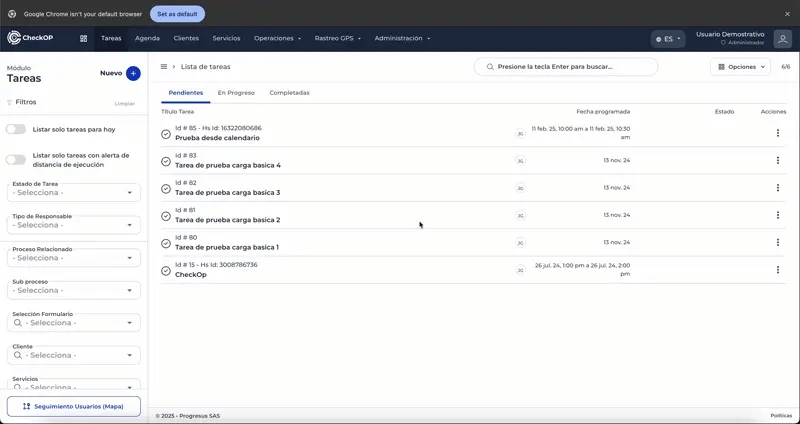This screenshot has height=424, width=800.
Task: Expand the Administración menu
Action: point(402,38)
